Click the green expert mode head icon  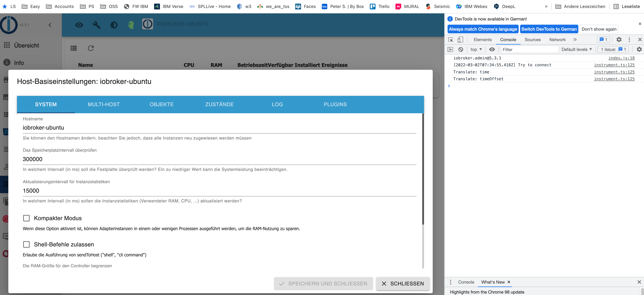[131, 25]
